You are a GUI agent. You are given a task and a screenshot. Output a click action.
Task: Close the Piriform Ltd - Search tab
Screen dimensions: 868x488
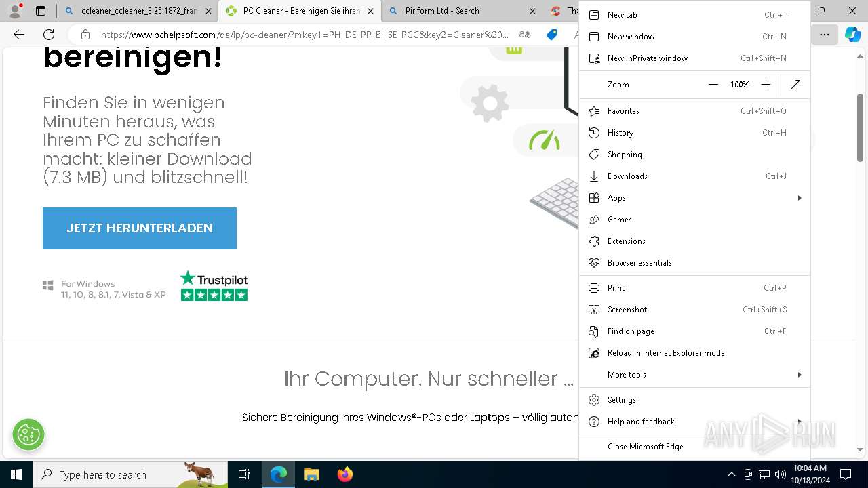(532, 11)
